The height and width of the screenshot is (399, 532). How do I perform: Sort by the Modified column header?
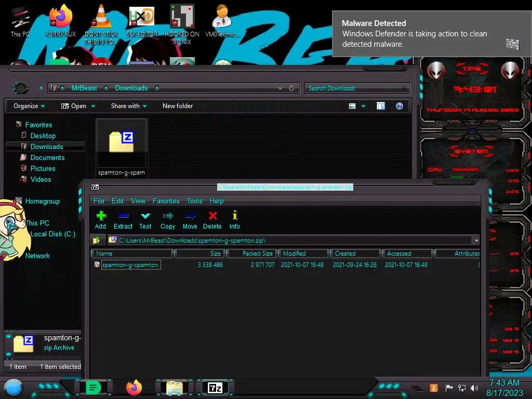pyautogui.click(x=303, y=254)
